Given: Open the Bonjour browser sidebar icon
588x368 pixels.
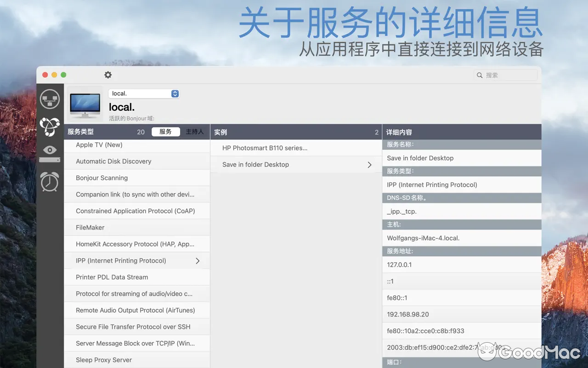Looking at the screenshot, I should (50, 127).
